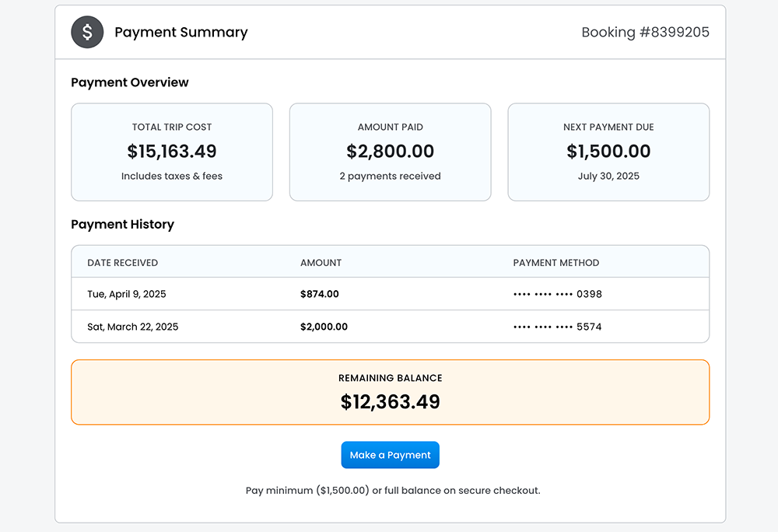Select the Amount Paid card
Image resolution: width=778 pixels, height=532 pixels.
tap(390, 152)
